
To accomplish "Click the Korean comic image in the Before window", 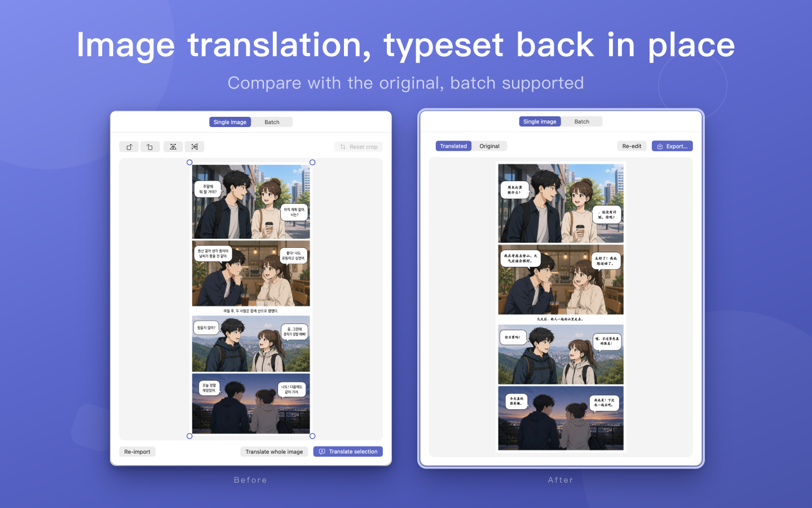I will tap(251, 299).
